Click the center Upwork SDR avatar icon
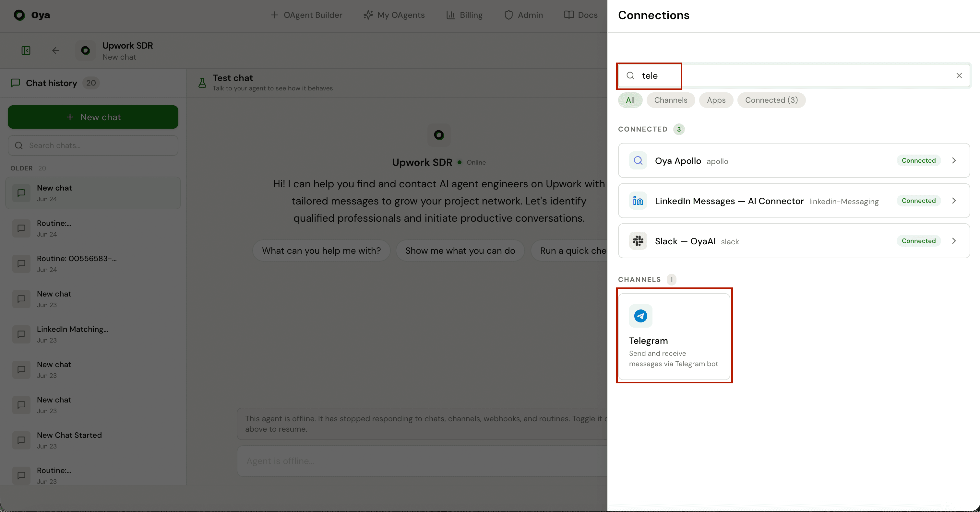This screenshot has width=980, height=512. [439, 135]
